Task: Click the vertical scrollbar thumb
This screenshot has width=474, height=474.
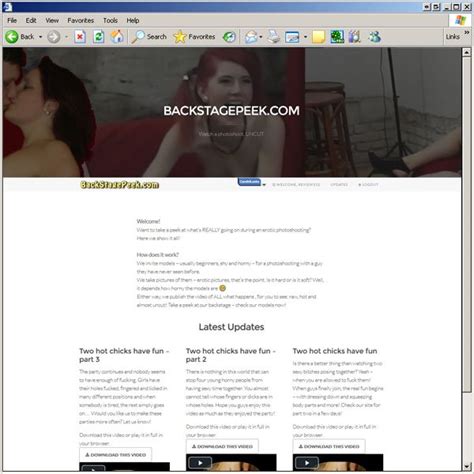Action: [x=466, y=224]
